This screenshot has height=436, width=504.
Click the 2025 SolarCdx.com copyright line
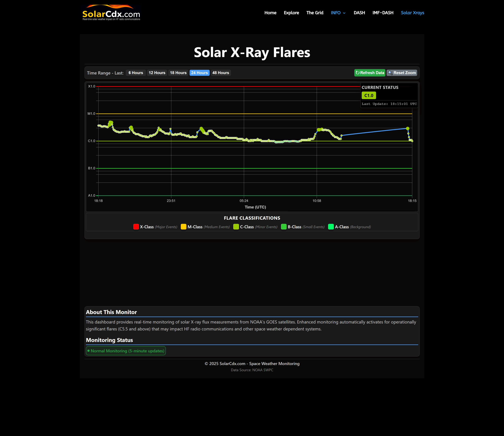pyautogui.click(x=252, y=363)
